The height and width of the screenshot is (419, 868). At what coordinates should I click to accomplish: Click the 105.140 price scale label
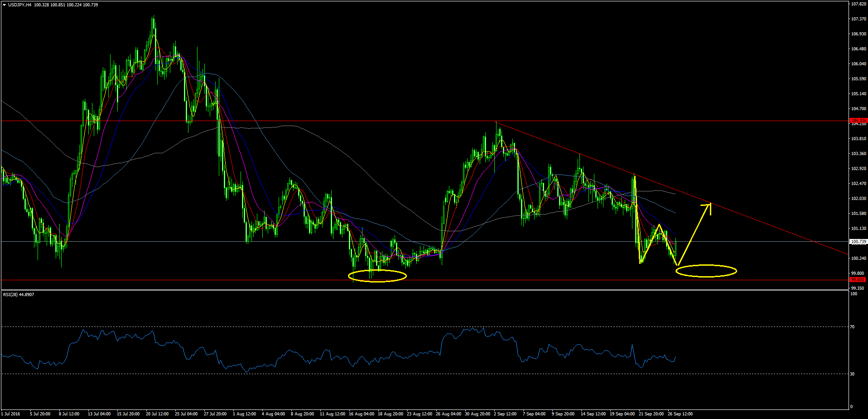click(x=859, y=94)
